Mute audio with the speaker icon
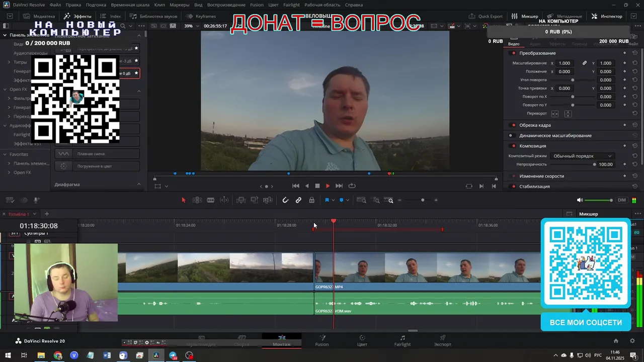Screen dimensions: 644x362 580,200
